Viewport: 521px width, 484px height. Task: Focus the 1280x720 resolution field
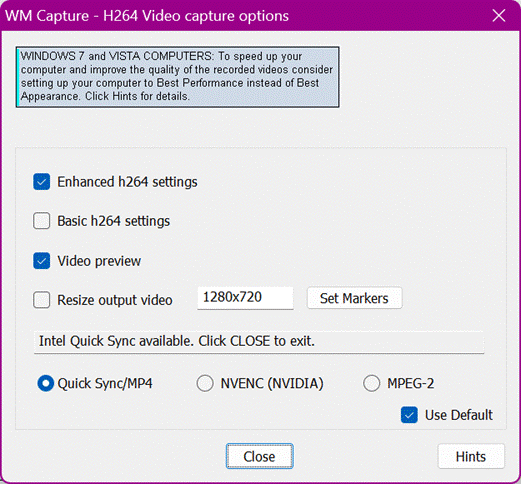tap(245, 298)
